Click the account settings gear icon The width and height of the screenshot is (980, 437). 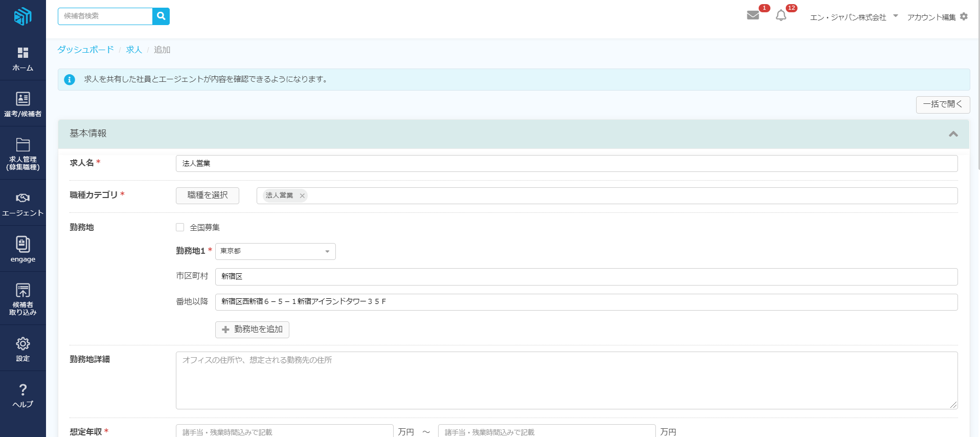(964, 16)
